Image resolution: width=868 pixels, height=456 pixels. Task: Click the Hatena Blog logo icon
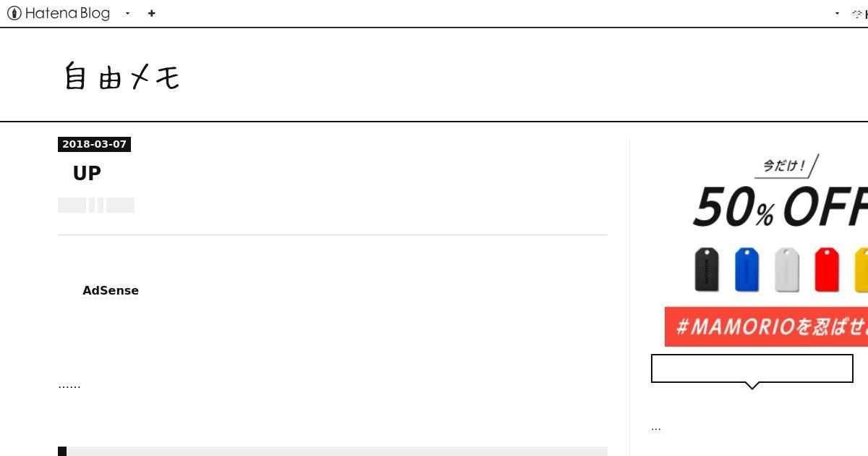pyautogui.click(x=14, y=13)
